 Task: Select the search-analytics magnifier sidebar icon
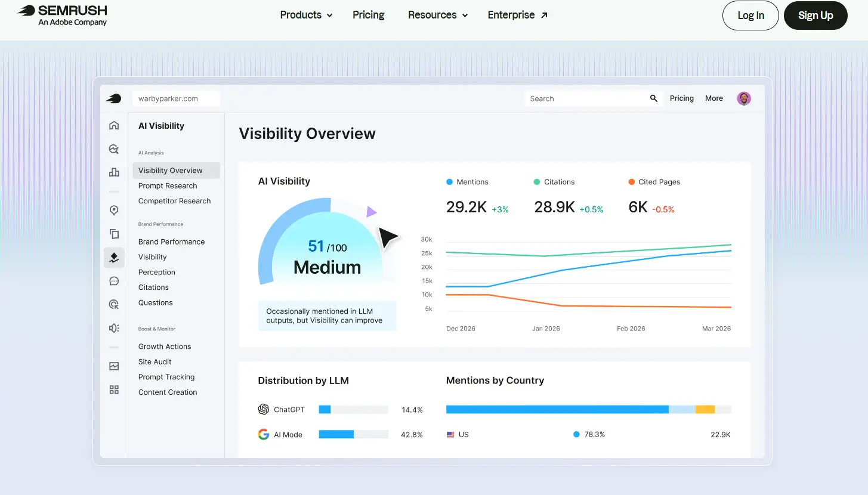[x=114, y=149]
